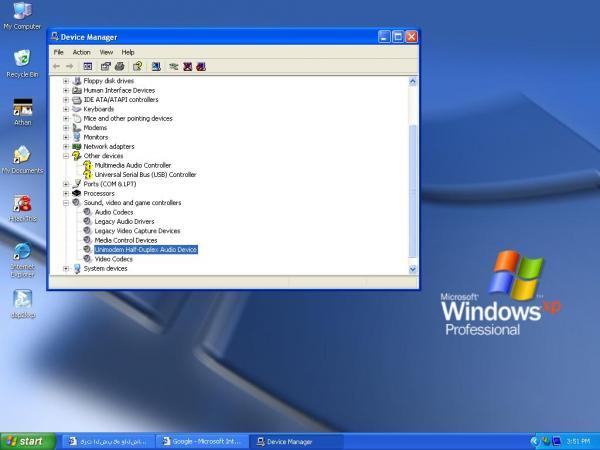The image size is (600, 450).
Task: Expand IDE ATA/ATAPI controllers node
Action: coord(66,99)
